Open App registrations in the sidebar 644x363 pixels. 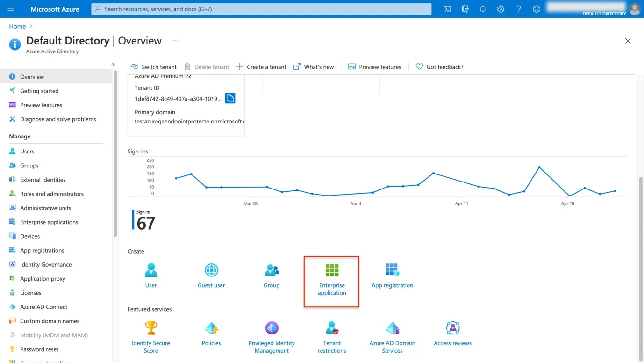(56, 250)
